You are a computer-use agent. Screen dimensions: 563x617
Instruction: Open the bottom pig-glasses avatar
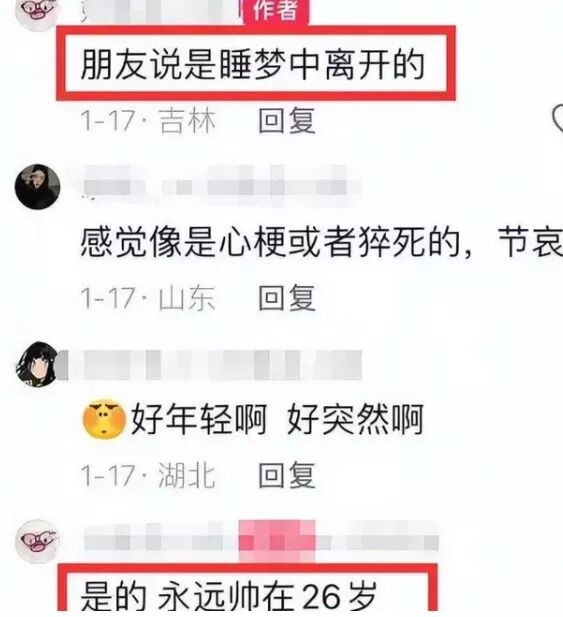click(38, 541)
